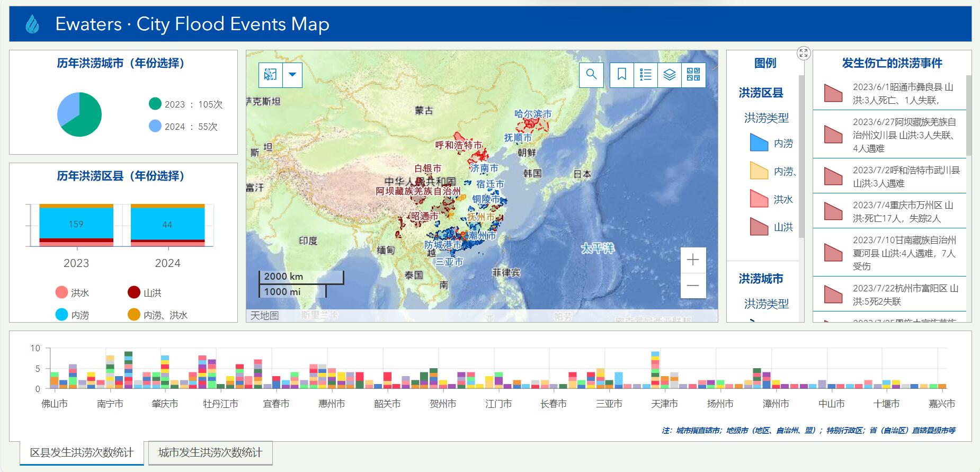Switch to the 区县发生洪涝次数统计 tab
This screenshot has width=980, height=472.
[x=82, y=453]
